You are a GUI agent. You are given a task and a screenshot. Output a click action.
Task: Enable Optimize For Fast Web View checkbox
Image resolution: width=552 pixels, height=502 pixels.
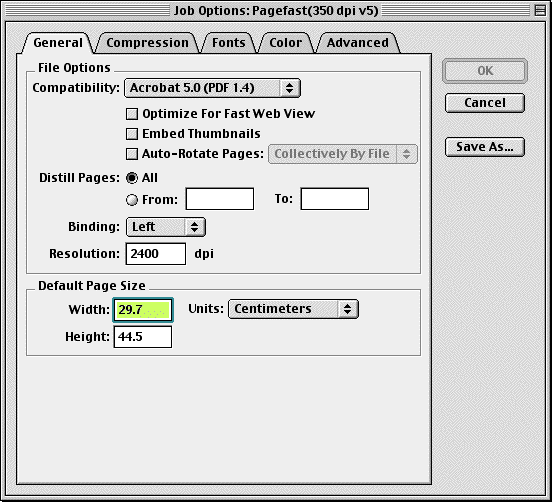tap(132, 114)
